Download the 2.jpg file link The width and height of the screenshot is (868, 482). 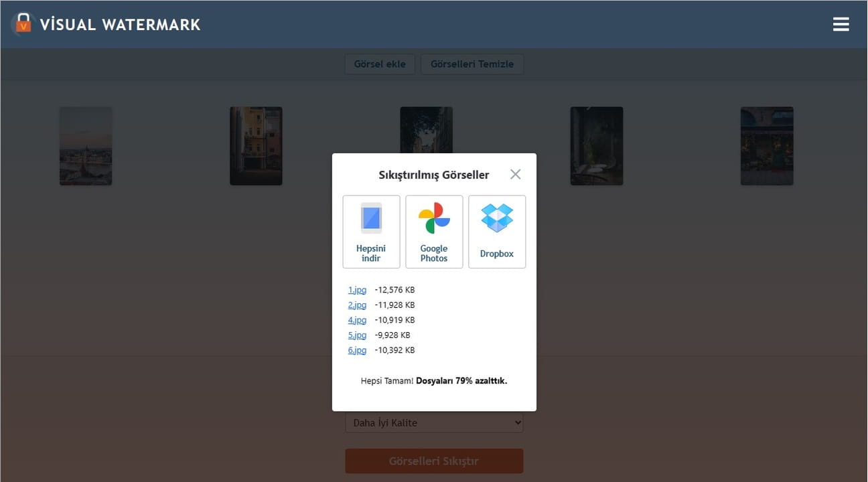tap(357, 305)
